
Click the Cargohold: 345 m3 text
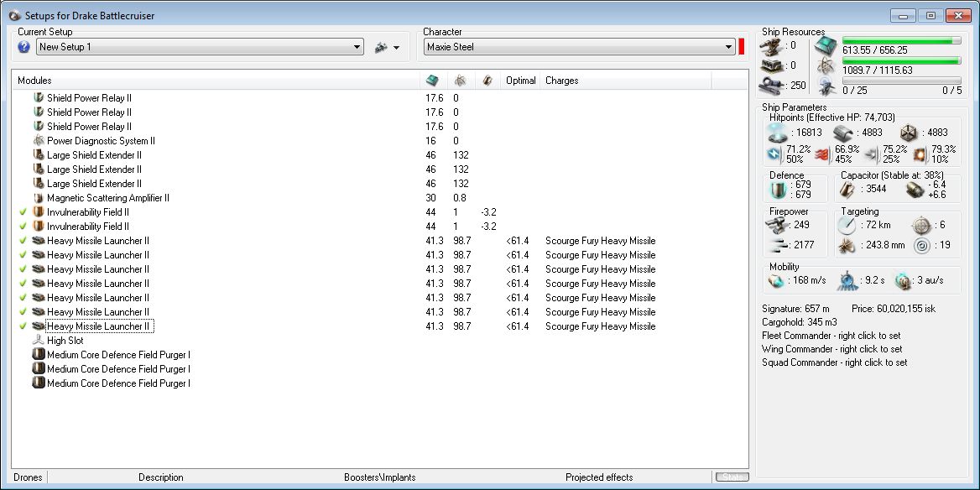click(800, 322)
